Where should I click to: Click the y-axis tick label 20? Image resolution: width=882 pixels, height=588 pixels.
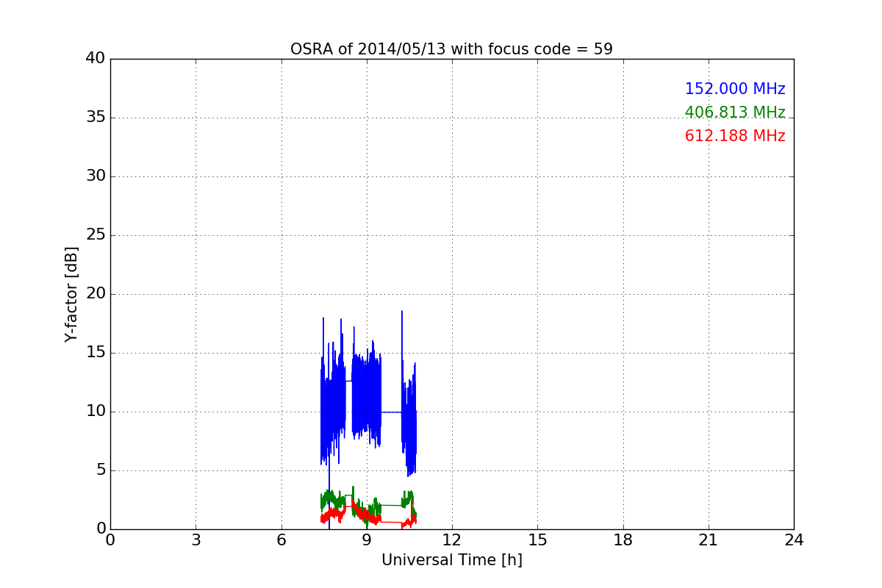coord(96,294)
